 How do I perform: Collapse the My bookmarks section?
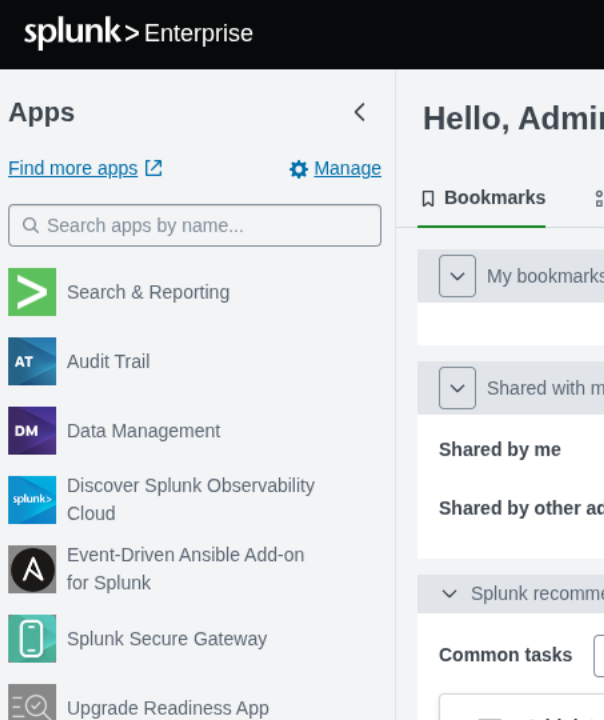[x=457, y=276]
